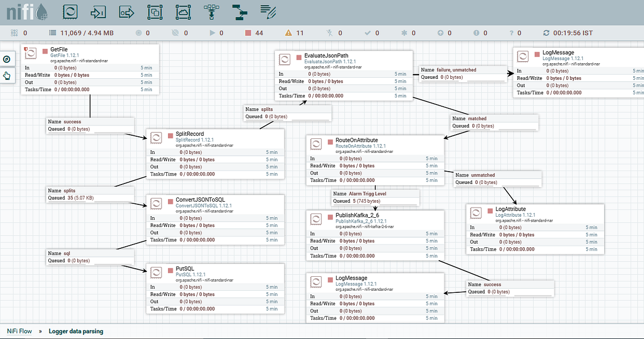Select the RouteOnAttribute processor title
Image resolution: width=644 pixels, height=339 pixels.
[356, 140]
